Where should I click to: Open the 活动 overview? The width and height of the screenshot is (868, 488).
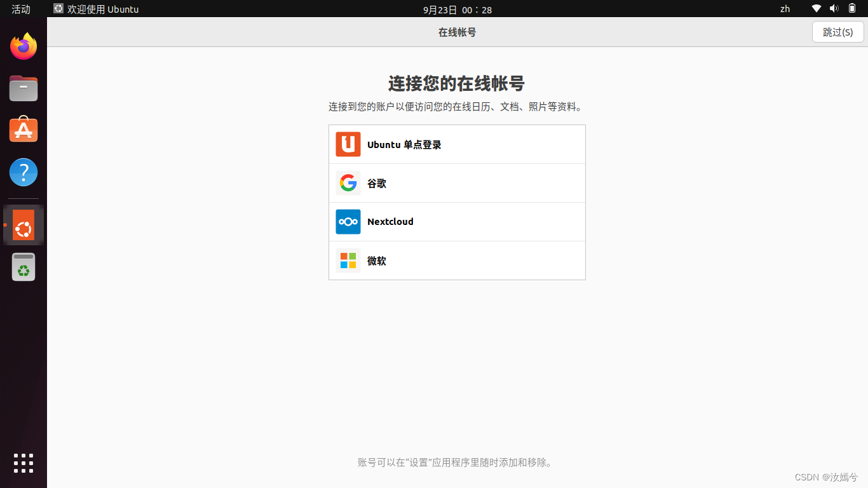point(21,9)
